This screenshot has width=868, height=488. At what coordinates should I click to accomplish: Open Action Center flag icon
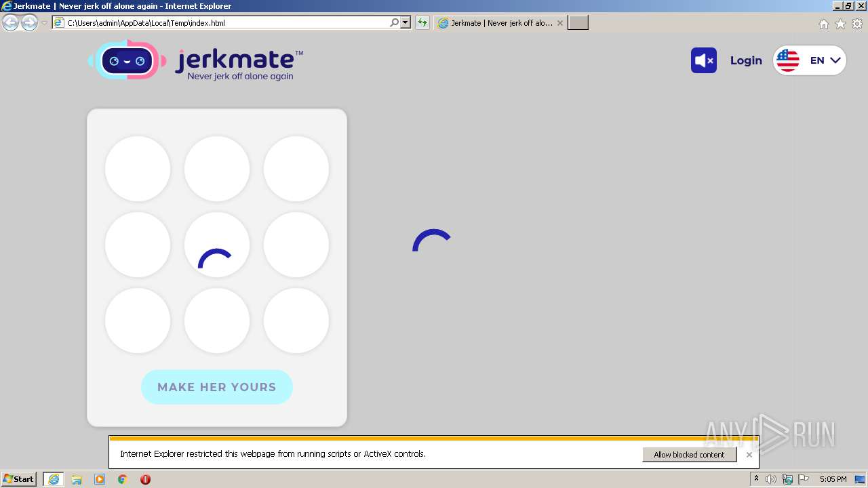[804, 479]
